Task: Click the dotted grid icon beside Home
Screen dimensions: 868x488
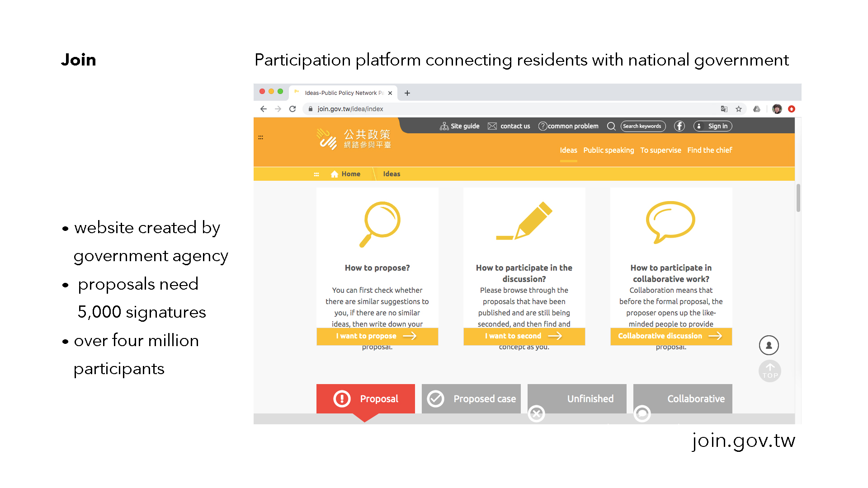Action: pos(316,174)
